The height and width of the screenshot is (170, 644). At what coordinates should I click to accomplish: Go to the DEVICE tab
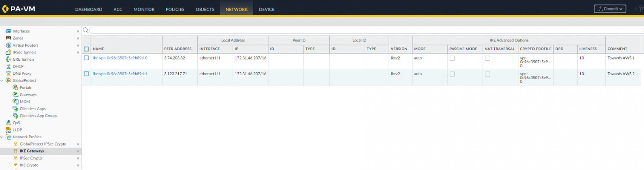[x=266, y=9]
